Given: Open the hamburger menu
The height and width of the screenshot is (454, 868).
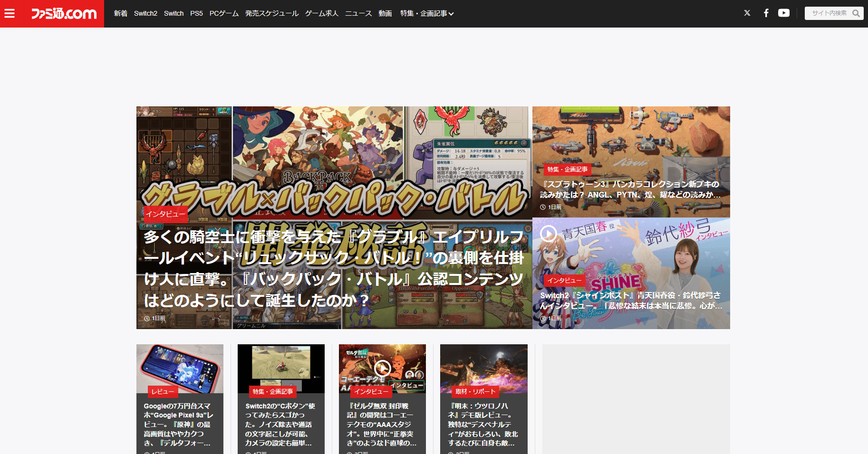Looking at the screenshot, I should click(x=10, y=13).
